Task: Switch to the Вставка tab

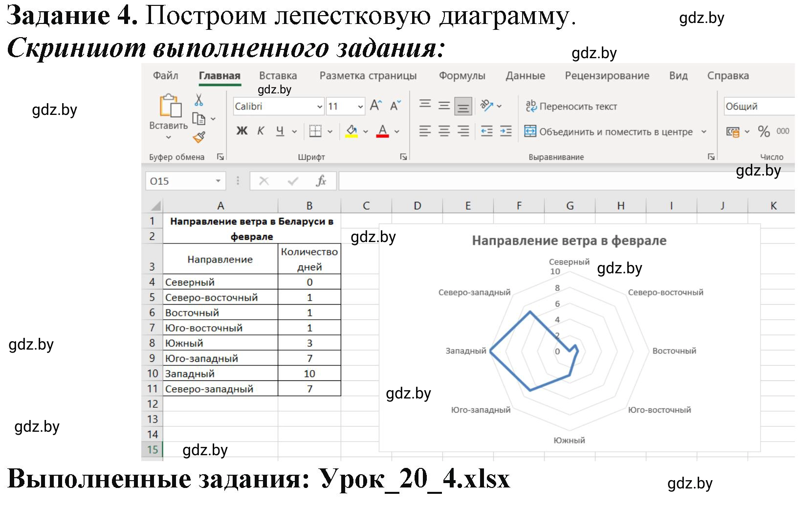Action: pos(278,76)
